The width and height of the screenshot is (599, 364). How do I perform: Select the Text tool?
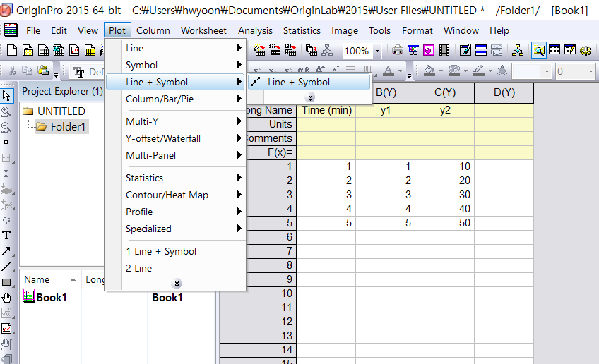tap(6, 236)
